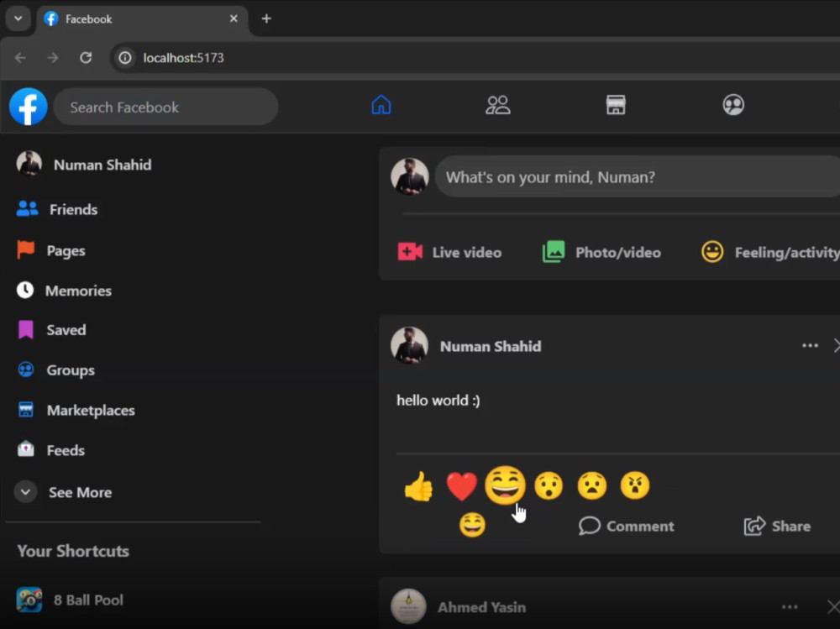Open the Marketplace icon in top navigation
This screenshot has height=629, width=840.
point(616,105)
